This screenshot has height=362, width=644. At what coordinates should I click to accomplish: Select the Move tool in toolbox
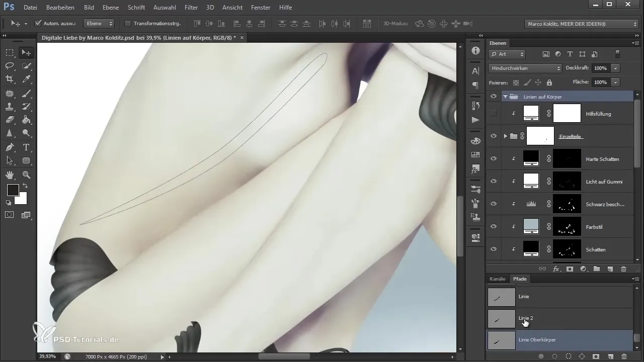click(x=26, y=53)
